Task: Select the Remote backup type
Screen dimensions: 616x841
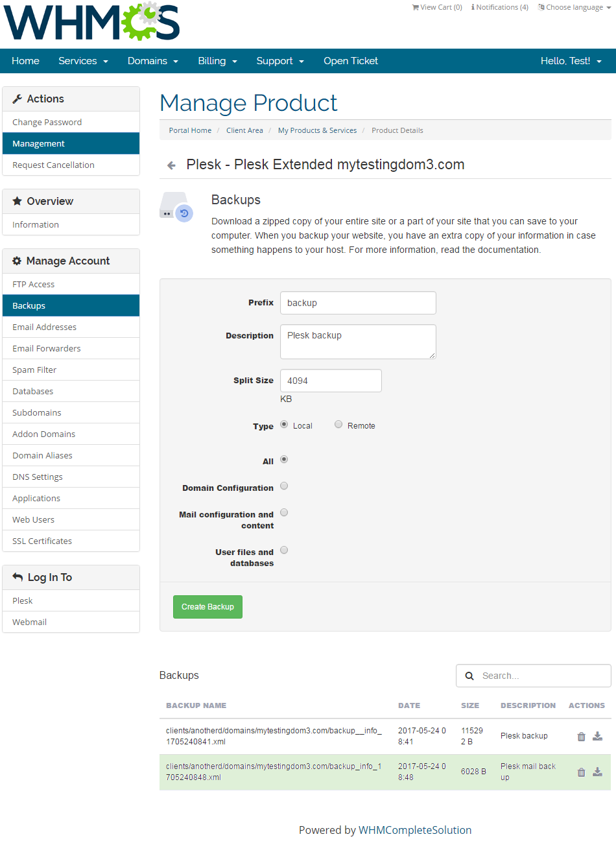Action: tap(338, 425)
